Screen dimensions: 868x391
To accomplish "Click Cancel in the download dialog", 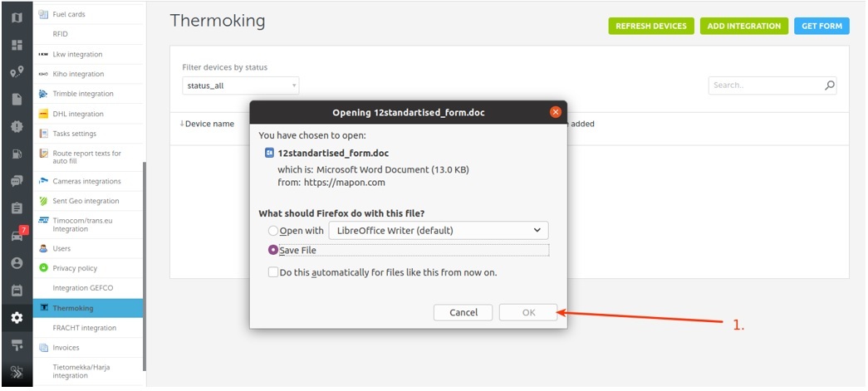I will click(463, 312).
